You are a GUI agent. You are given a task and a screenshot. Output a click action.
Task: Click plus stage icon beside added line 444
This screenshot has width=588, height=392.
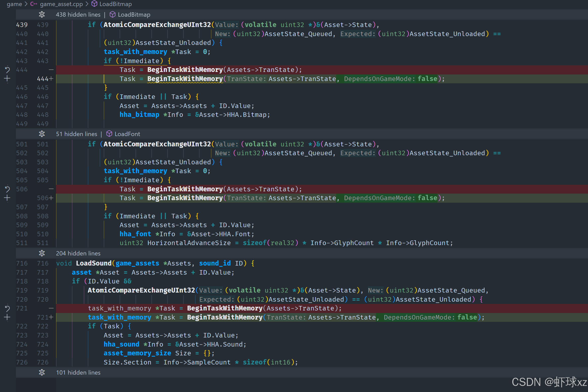click(7, 79)
